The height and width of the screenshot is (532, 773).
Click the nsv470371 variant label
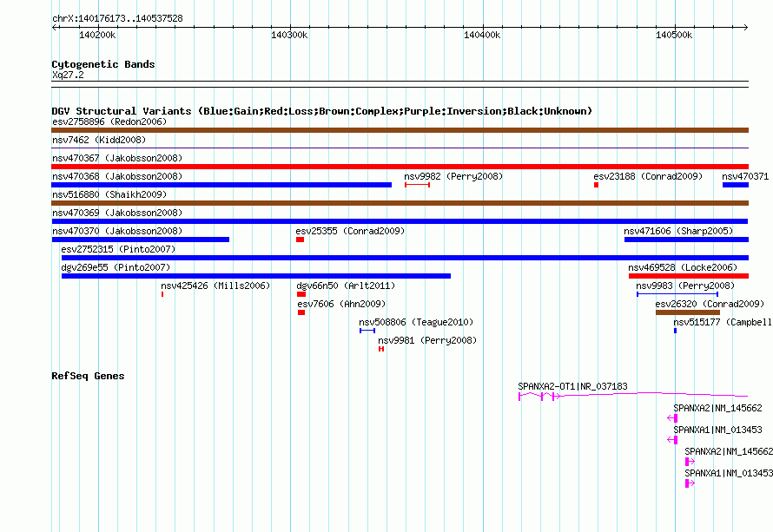point(745,176)
